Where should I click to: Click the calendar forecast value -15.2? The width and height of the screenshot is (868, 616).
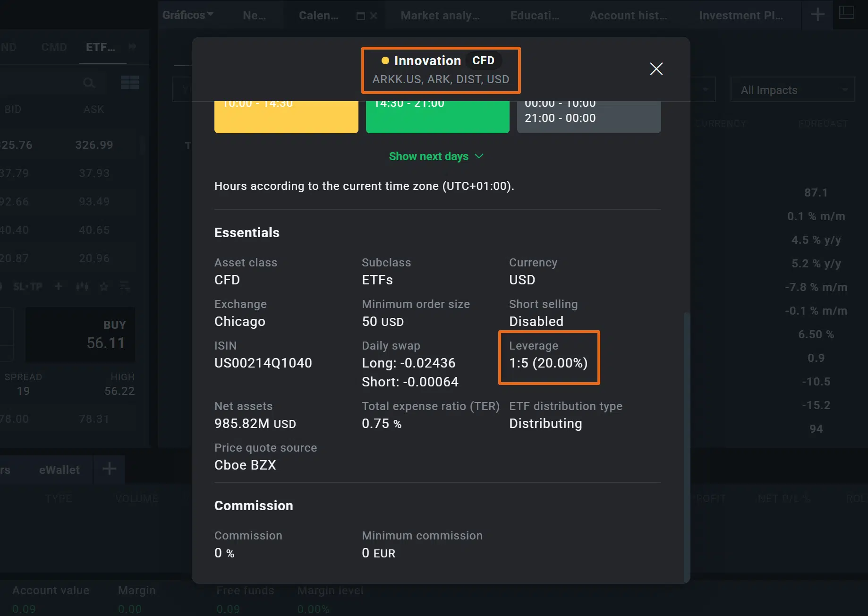coord(816,405)
